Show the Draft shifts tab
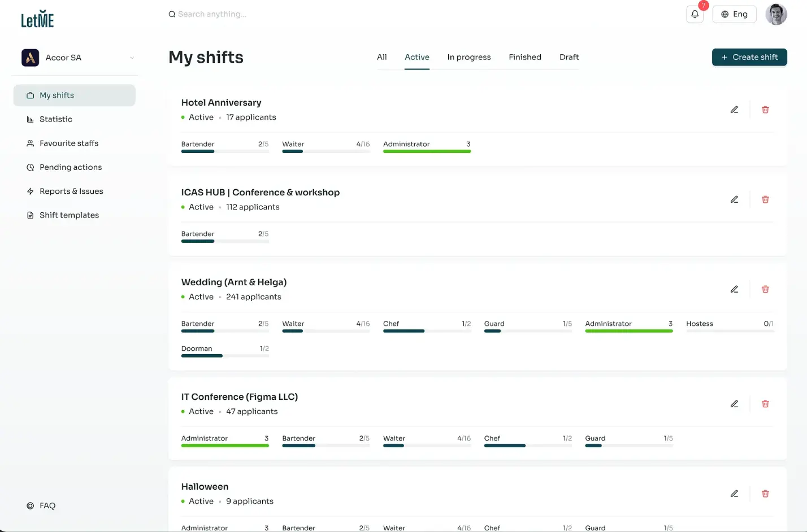This screenshot has height=532, width=807. click(x=569, y=57)
